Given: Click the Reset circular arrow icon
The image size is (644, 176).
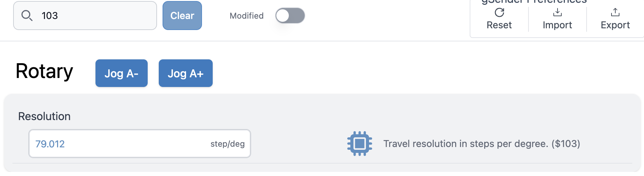Looking at the screenshot, I should click(499, 13).
